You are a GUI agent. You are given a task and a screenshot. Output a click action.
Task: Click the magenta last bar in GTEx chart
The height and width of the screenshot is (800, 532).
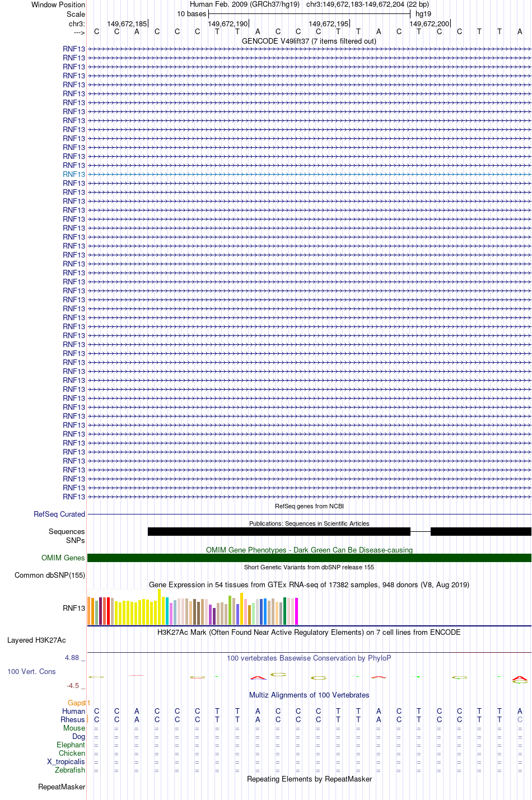tap(296, 611)
